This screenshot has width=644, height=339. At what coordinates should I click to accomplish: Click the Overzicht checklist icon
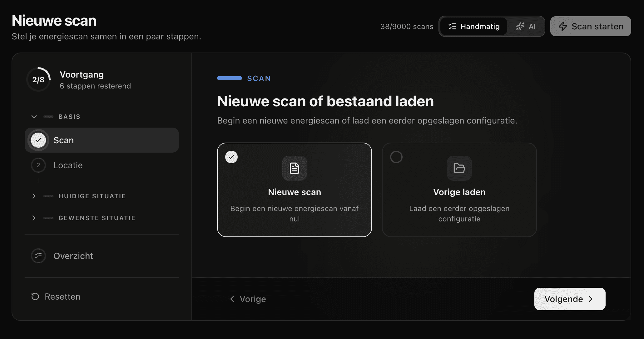tap(38, 256)
